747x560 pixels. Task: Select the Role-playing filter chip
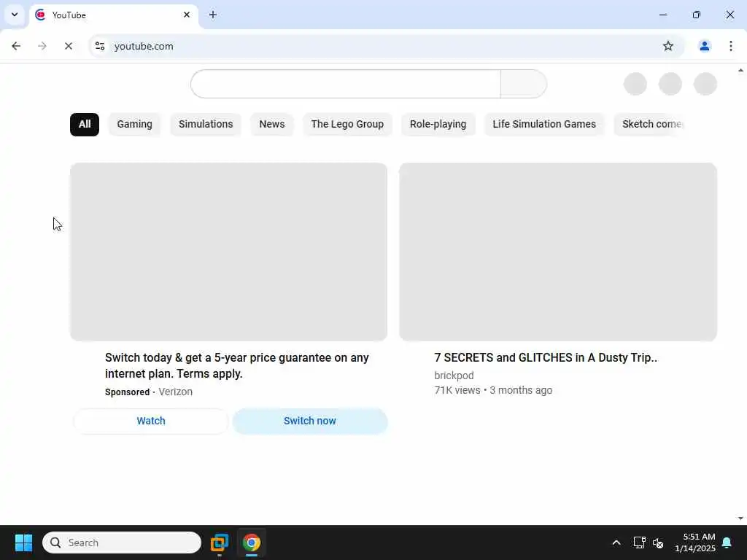click(438, 124)
